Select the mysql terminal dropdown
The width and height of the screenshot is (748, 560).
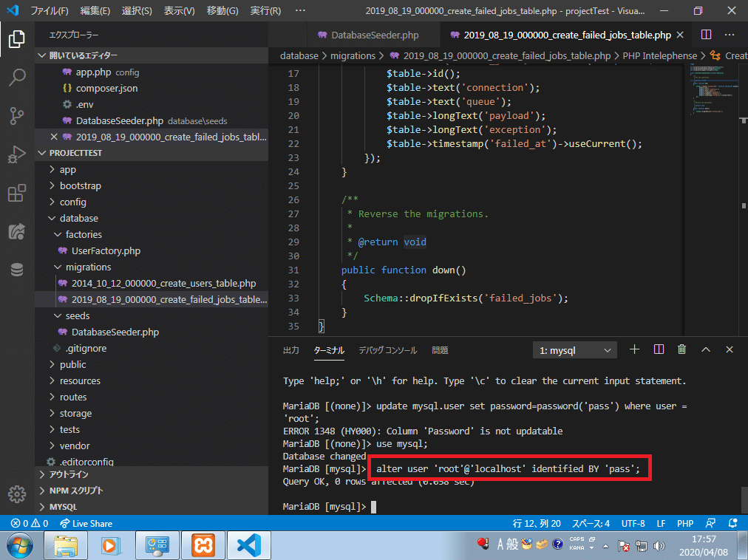click(575, 350)
